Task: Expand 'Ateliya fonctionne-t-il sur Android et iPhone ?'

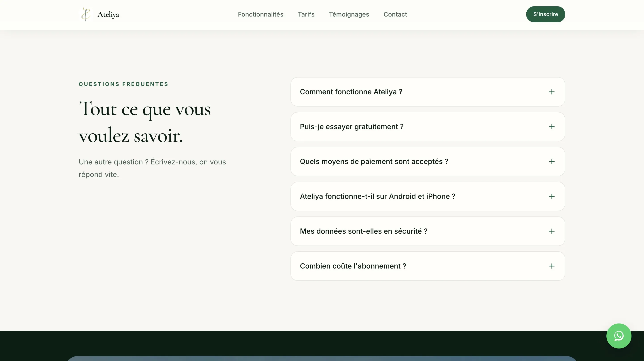Action: (x=428, y=196)
